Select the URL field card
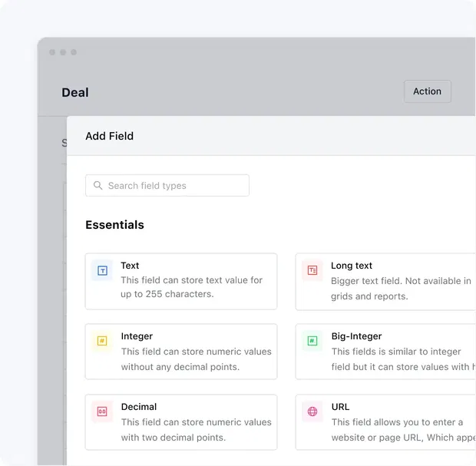 point(385,422)
